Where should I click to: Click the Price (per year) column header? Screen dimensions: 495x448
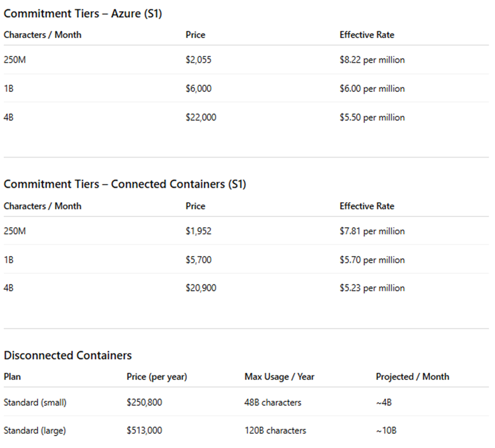click(x=156, y=377)
